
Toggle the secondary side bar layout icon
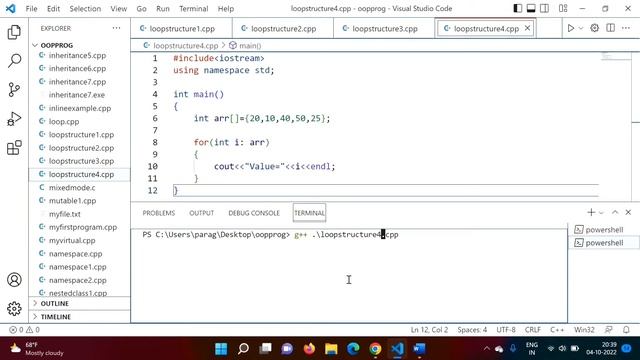(x=544, y=8)
